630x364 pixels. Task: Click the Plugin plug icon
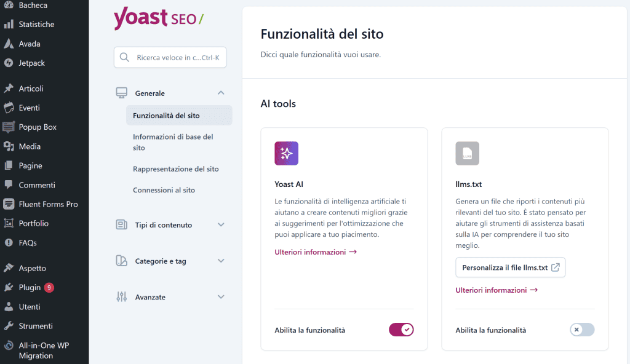point(9,287)
